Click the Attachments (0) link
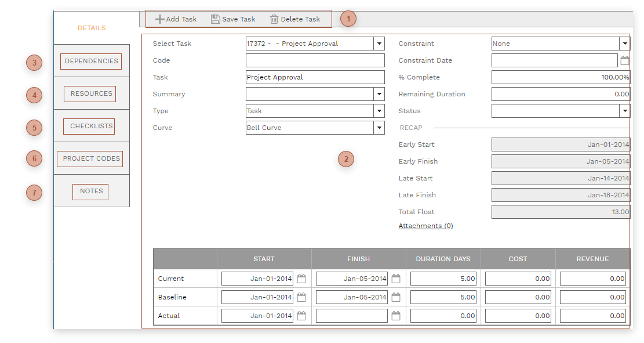The height and width of the screenshot is (343, 644). (425, 226)
